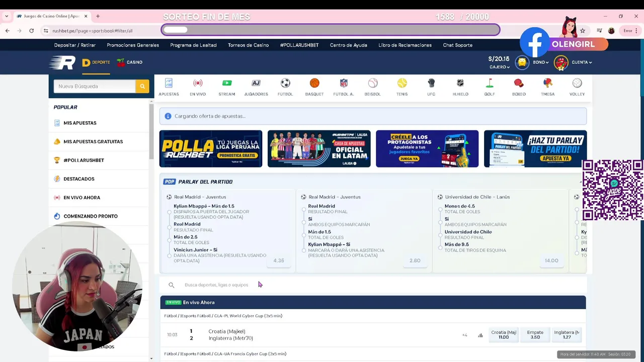Select the 2.80 parlay odds button
This screenshot has height=362, width=644.
(x=415, y=260)
